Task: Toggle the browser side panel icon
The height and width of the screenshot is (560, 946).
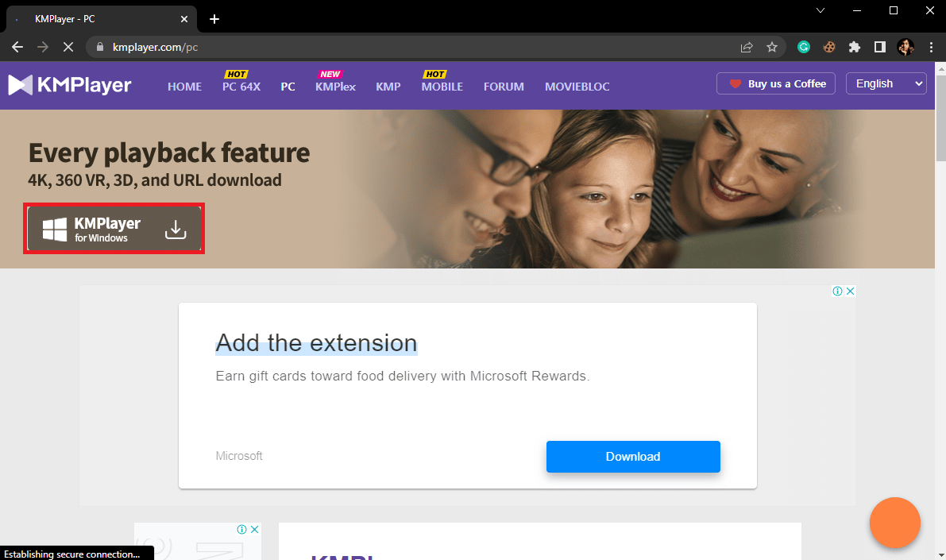Action: [879, 47]
